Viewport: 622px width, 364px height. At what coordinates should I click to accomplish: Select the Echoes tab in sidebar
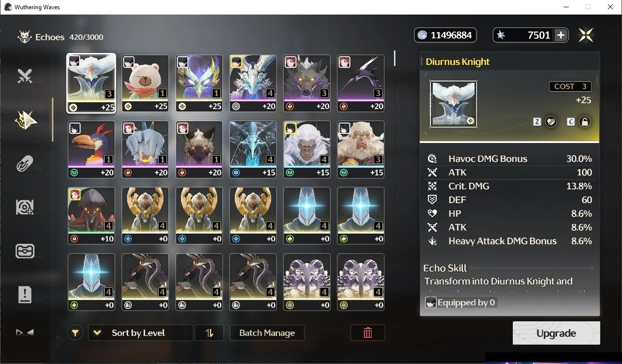(25, 120)
